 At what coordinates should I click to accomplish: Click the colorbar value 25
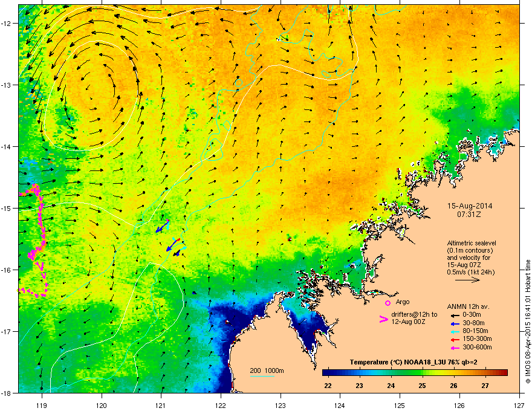423,386
